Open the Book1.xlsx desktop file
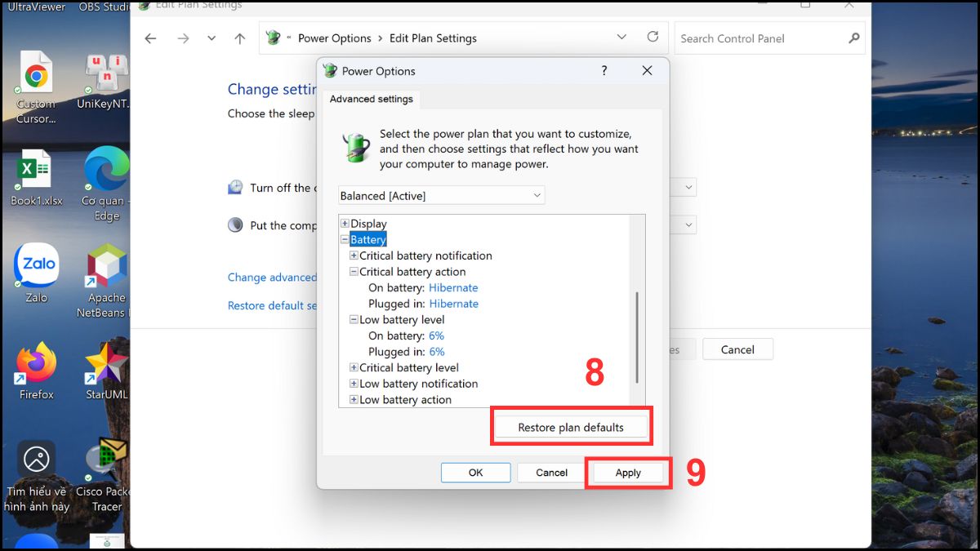Viewport: 980px width, 551px height. (36, 178)
